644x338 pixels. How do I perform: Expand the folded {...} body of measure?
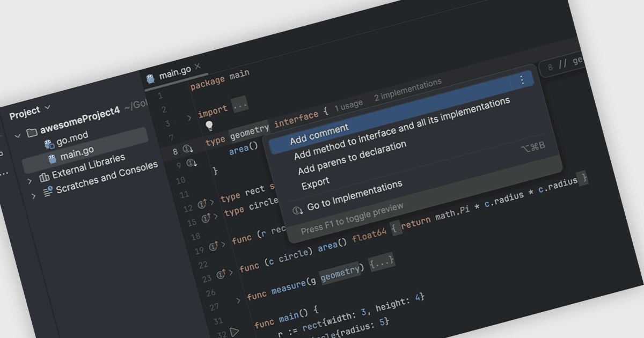(x=381, y=262)
